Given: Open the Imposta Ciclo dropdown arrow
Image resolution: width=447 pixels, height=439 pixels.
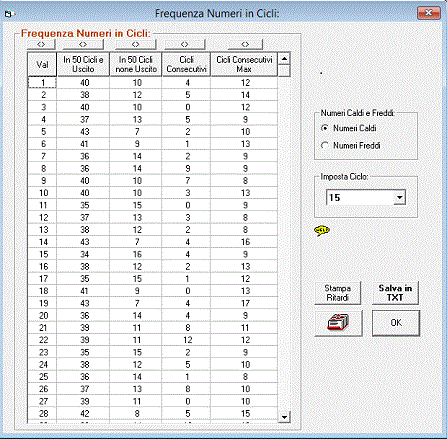Looking at the screenshot, I should (399, 198).
